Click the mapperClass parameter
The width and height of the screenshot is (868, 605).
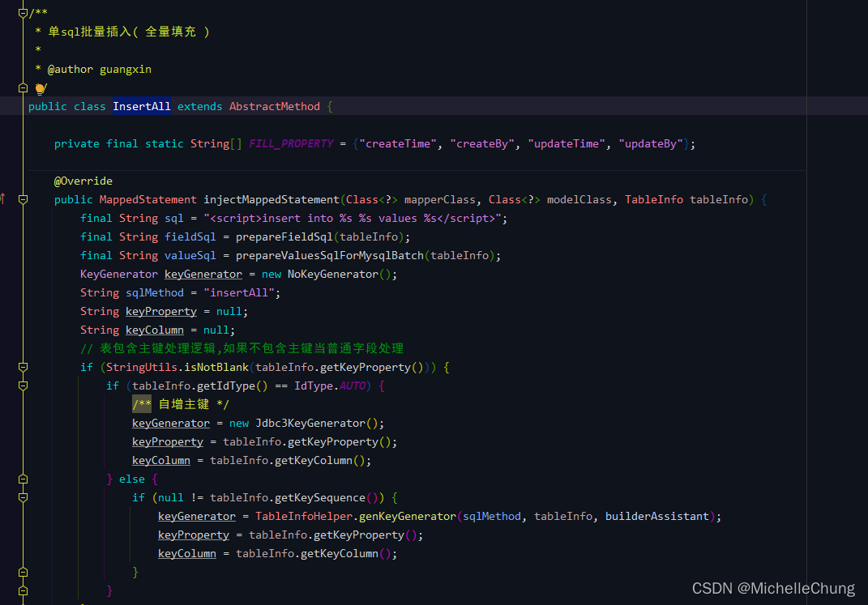coord(439,199)
